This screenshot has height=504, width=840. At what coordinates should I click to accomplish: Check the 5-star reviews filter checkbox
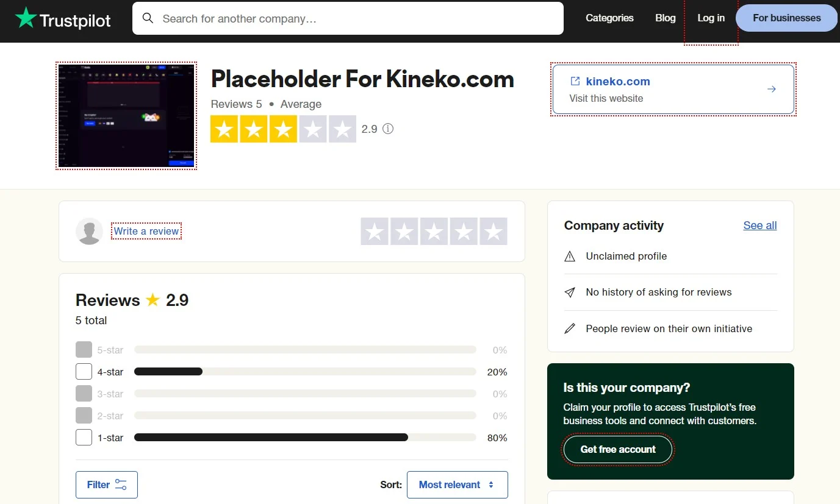tap(84, 349)
